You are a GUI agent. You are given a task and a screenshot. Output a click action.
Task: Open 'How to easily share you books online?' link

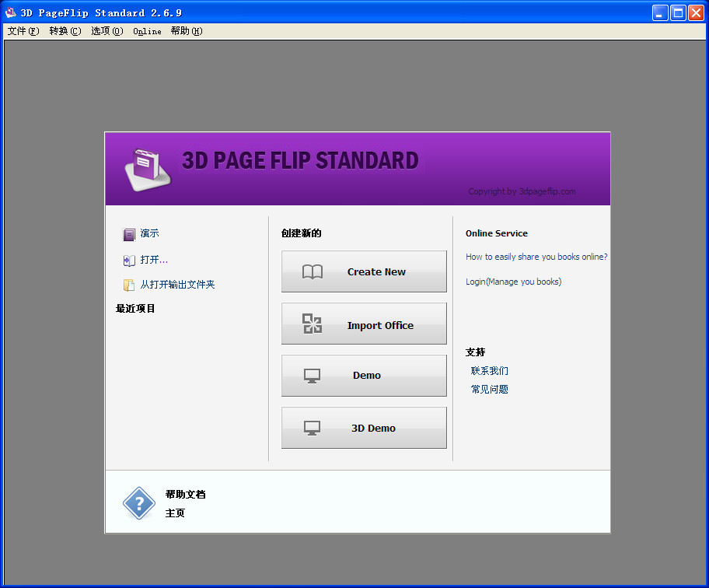[x=536, y=257]
